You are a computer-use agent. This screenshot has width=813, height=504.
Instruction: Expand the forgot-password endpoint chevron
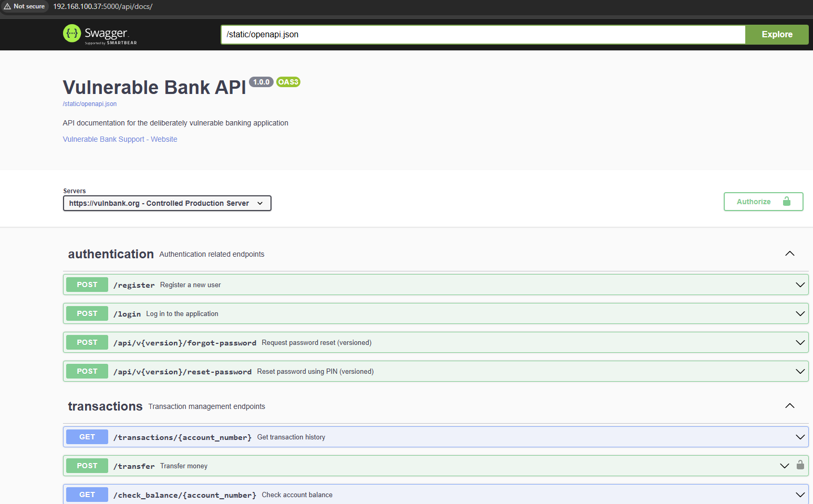[x=800, y=342]
